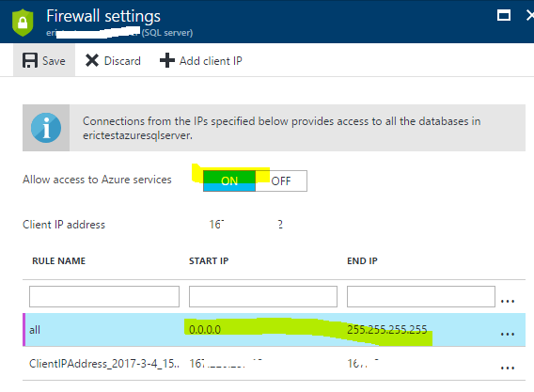Turn OFF Allow access to Azure services

click(281, 180)
